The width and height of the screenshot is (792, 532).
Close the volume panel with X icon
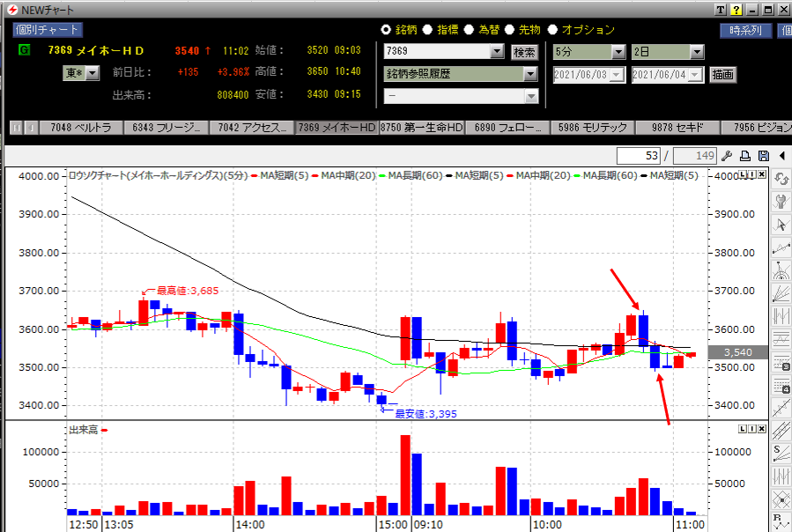coord(762,429)
